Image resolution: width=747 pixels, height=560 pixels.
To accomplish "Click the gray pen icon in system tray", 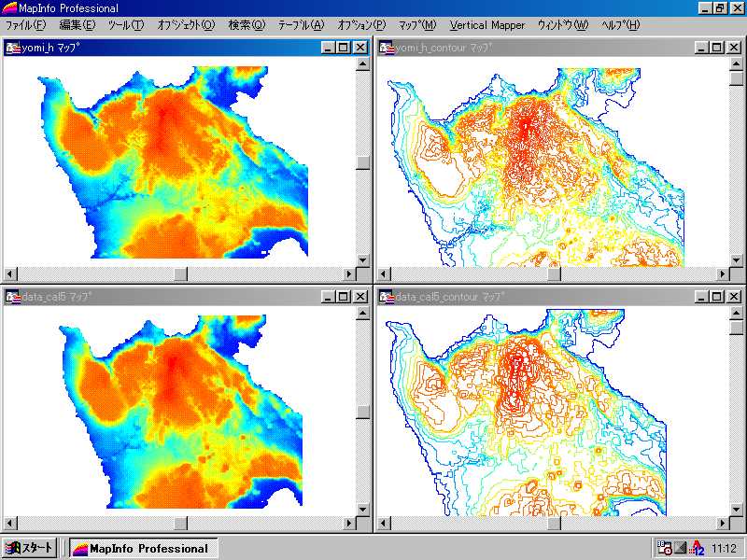I will (x=681, y=548).
